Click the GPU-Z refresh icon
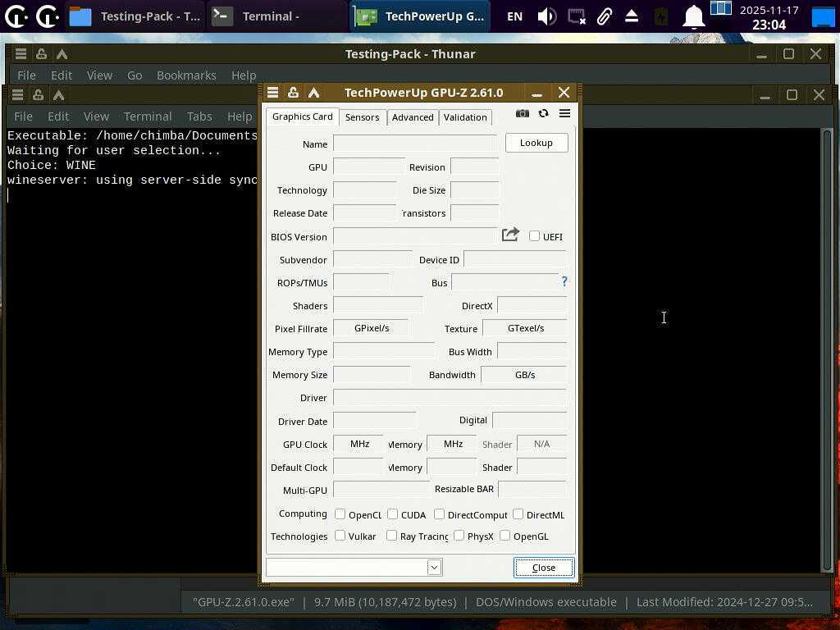Image resolution: width=840 pixels, height=630 pixels. coord(543,113)
